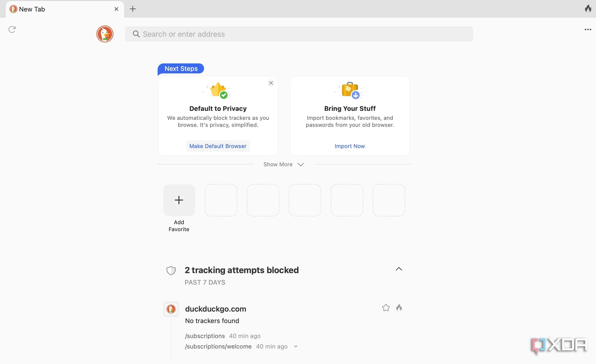Collapse the tracking attempts blocked section
The width and height of the screenshot is (596, 364).
click(x=398, y=269)
